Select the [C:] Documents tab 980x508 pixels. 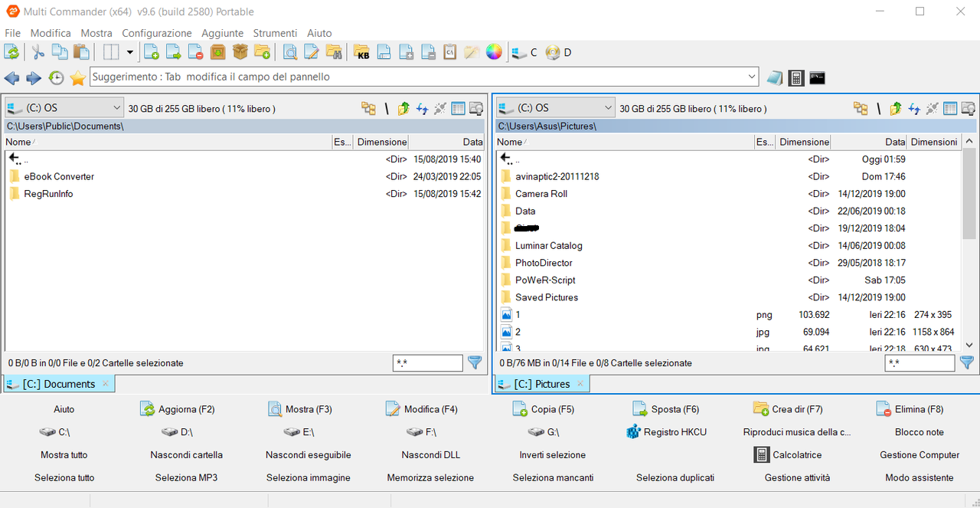(59, 384)
